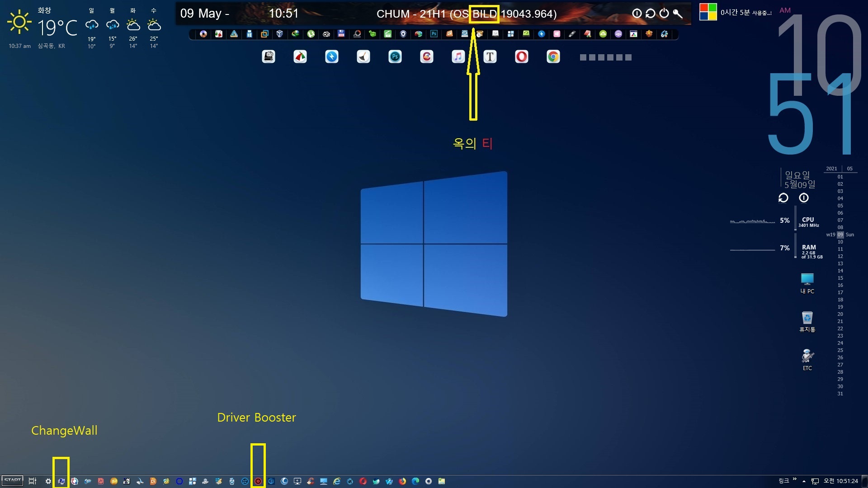
Task: Open the ETC desktop icon
Action: point(807,360)
